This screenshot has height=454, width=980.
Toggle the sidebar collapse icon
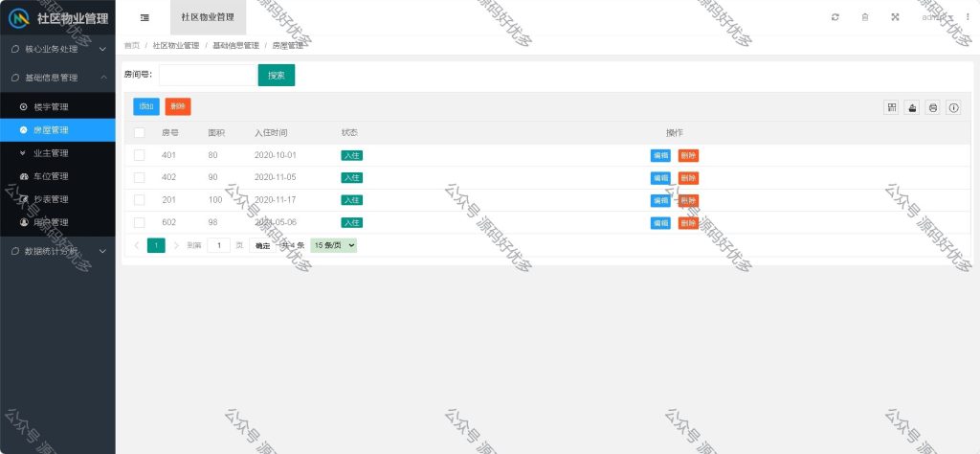145,17
